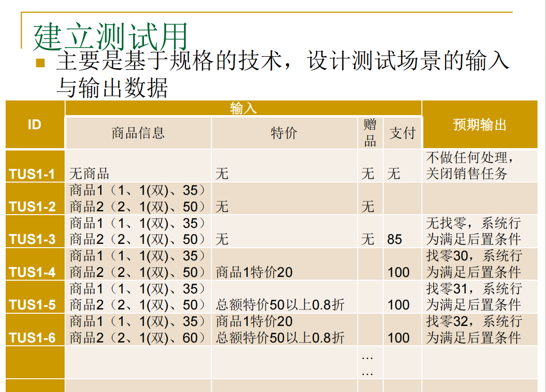Click the 输入 header cell

(x=243, y=108)
